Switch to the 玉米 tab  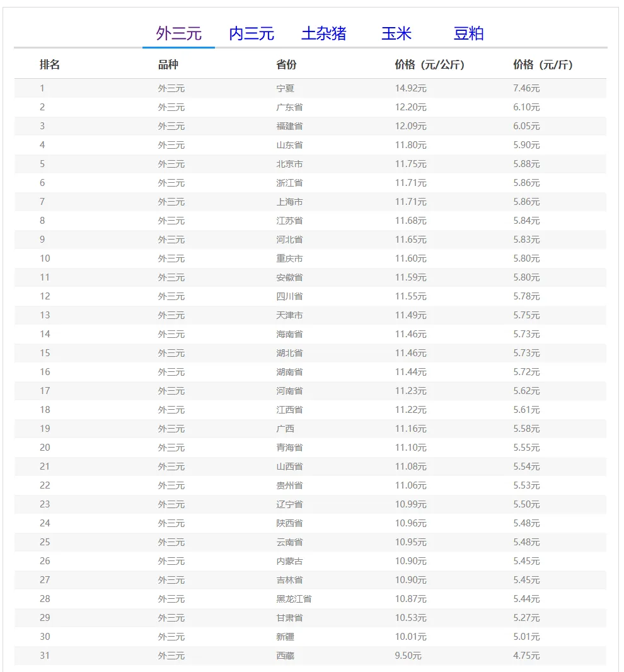point(396,33)
